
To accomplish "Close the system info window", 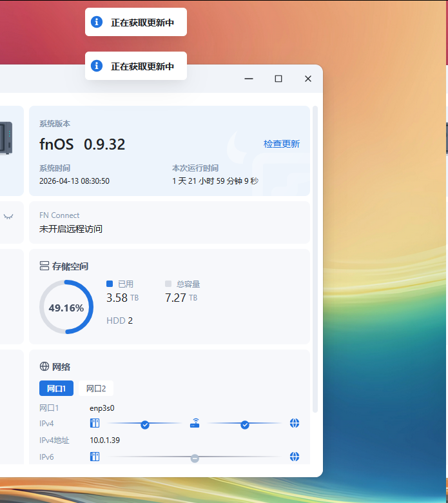I will pyautogui.click(x=308, y=79).
